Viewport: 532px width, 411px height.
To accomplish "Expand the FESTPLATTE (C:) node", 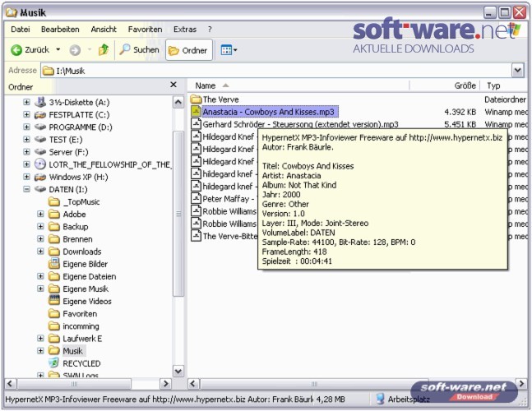I will click(x=26, y=114).
